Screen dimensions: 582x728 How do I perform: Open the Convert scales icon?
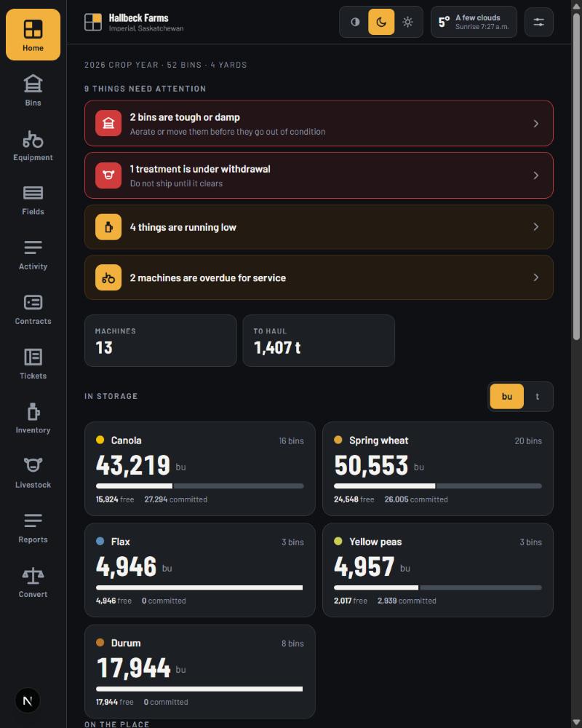coord(33,575)
